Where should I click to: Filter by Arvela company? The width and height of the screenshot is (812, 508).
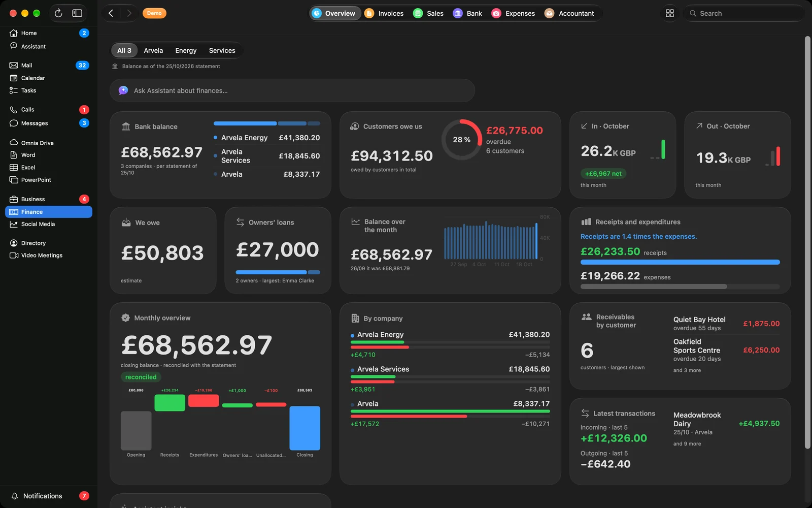153,50
